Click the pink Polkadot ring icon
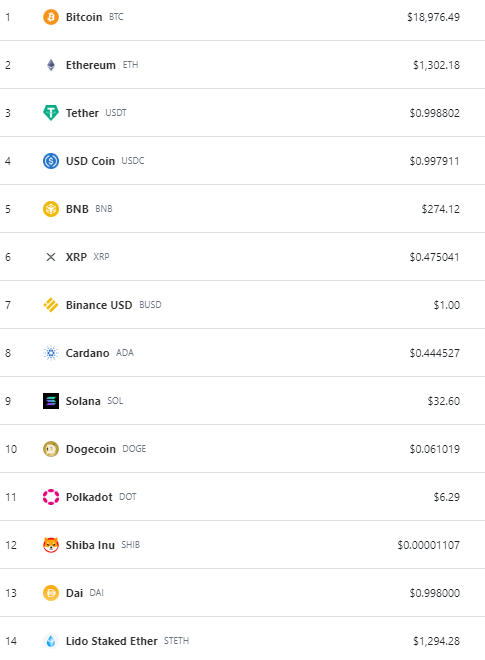This screenshot has height=660, width=485. pyautogui.click(x=51, y=497)
